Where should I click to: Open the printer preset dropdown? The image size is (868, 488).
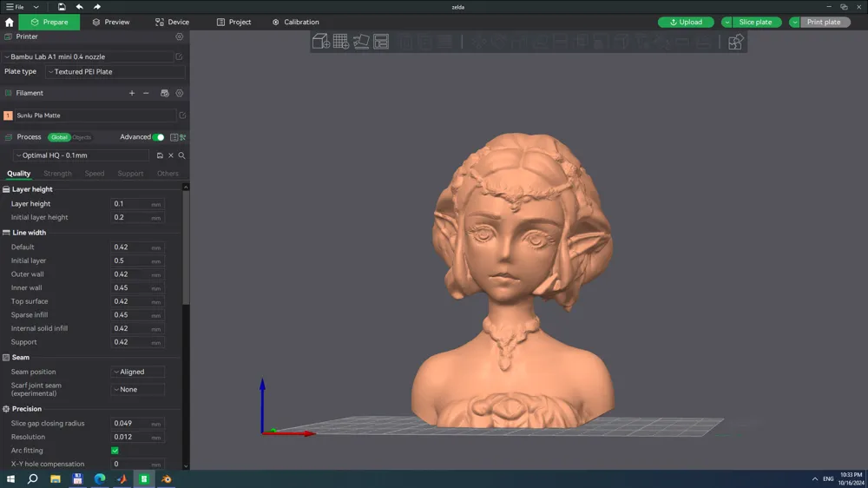coord(89,56)
